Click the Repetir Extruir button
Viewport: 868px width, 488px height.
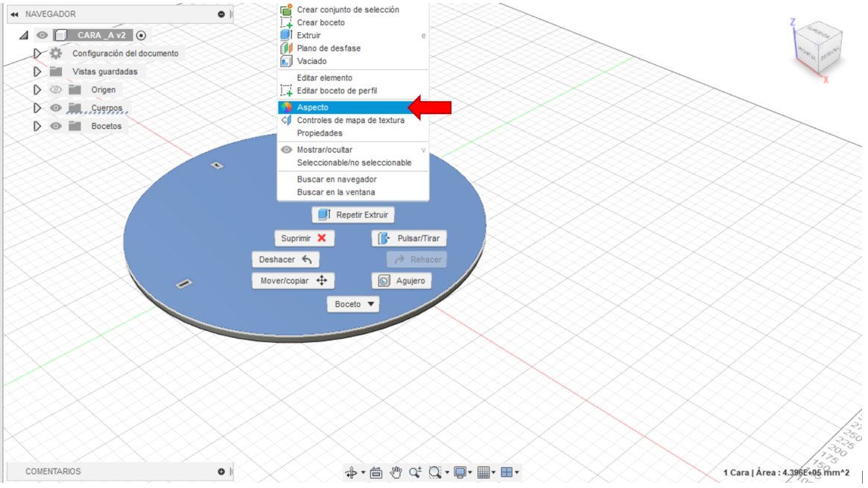coord(353,215)
